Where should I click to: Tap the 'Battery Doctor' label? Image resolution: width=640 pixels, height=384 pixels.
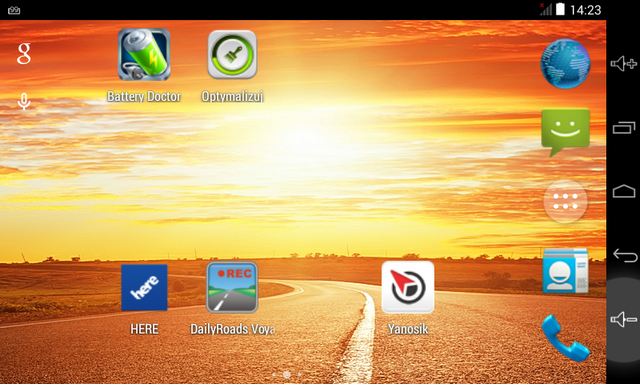(x=144, y=96)
